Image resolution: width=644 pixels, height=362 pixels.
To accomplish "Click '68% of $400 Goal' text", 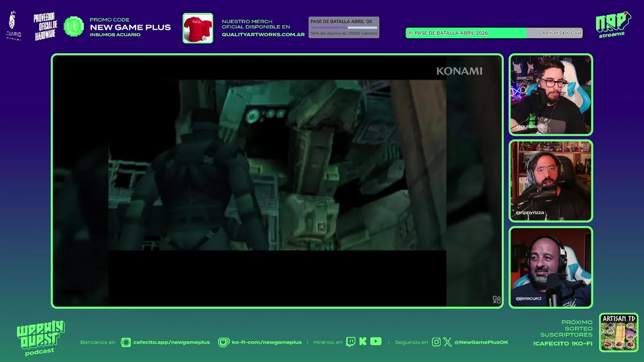I will coord(561,33).
